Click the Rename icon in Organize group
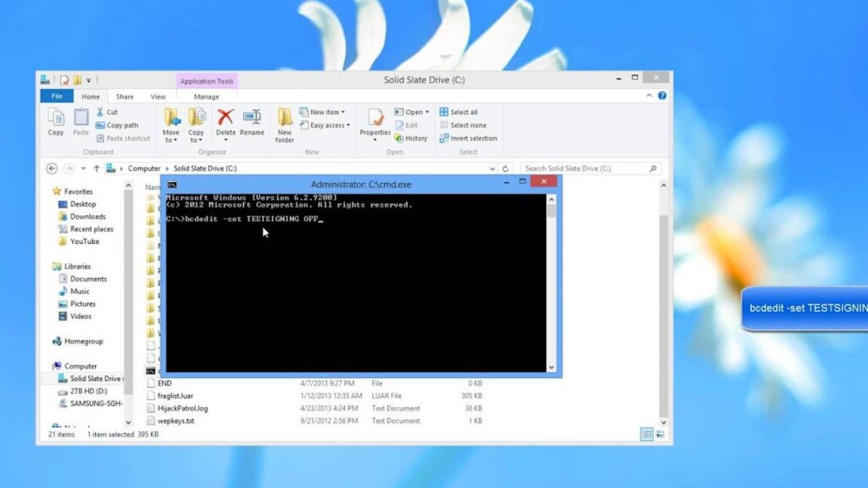The width and height of the screenshot is (868, 488). (x=253, y=120)
